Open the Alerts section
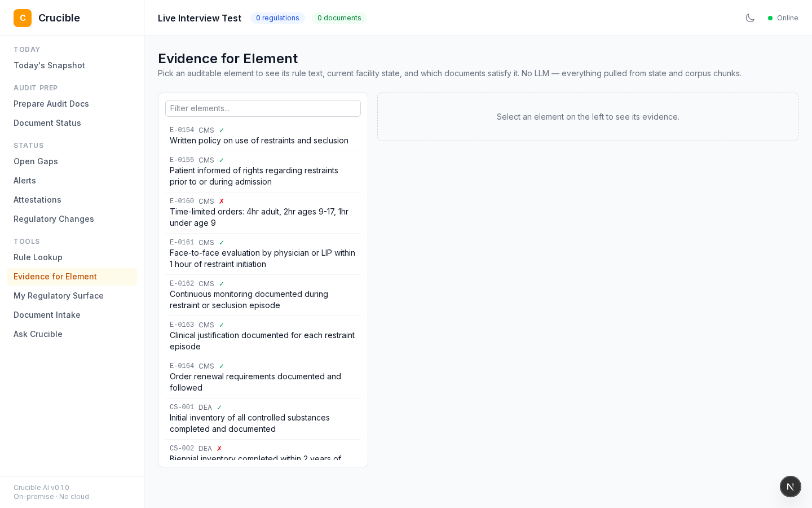Image resolution: width=812 pixels, height=508 pixels. point(25,181)
